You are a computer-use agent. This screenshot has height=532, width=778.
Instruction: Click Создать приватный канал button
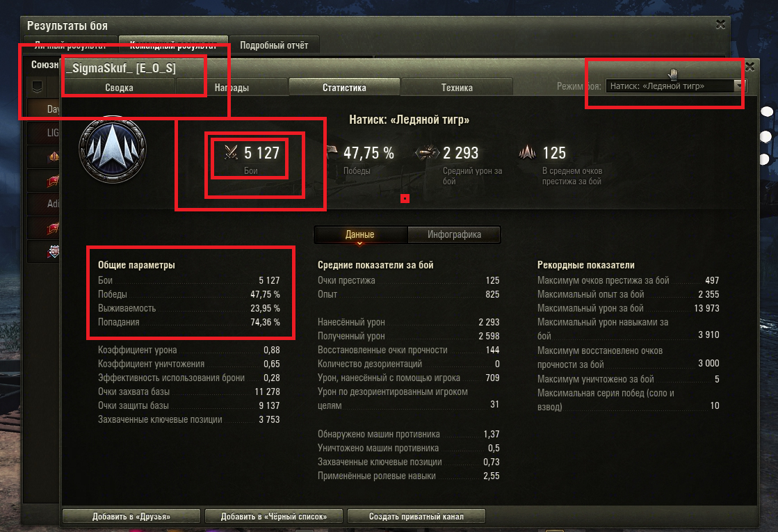point(416,516)
